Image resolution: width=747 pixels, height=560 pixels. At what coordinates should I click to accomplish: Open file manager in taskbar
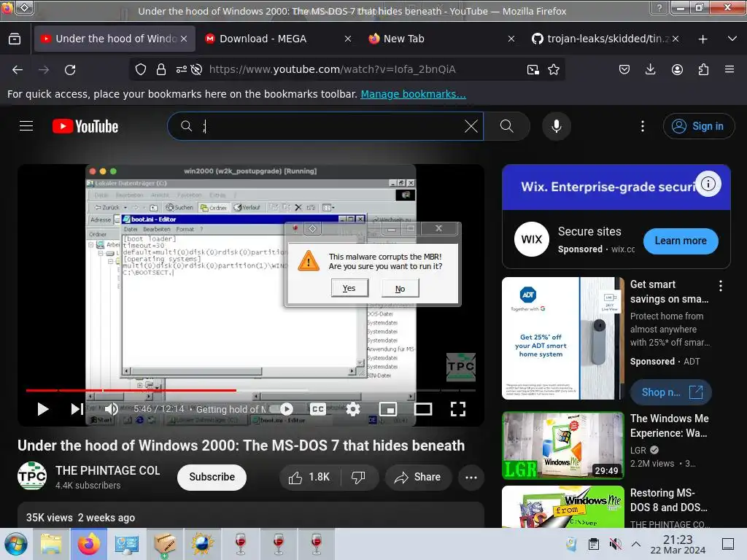[52, 544]
